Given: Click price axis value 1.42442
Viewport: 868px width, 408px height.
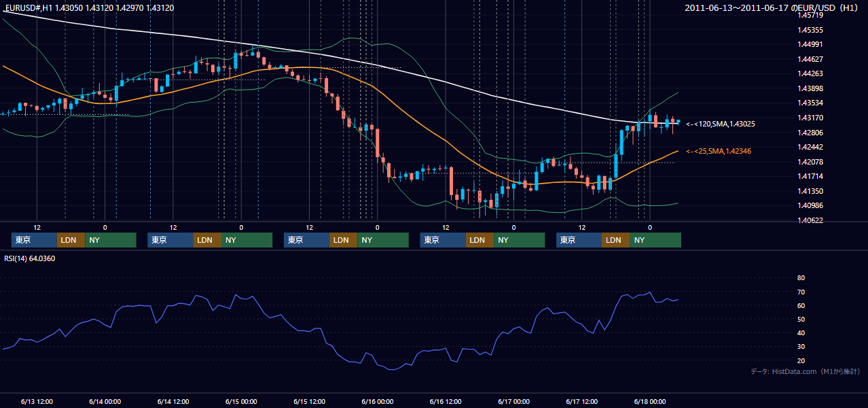Looking at the screenshot, I should pyautogui.click(x=810, y=147).
